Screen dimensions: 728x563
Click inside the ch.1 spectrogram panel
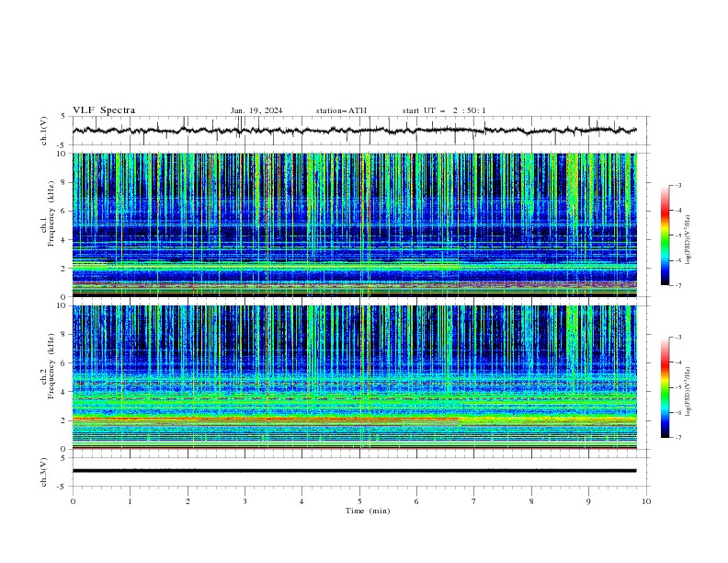coord(355,224)
